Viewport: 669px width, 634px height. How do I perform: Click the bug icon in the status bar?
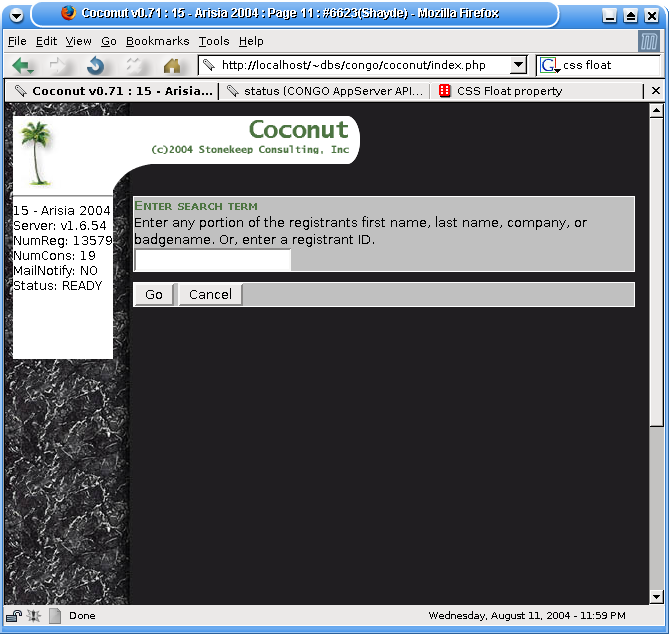(34, 616)
